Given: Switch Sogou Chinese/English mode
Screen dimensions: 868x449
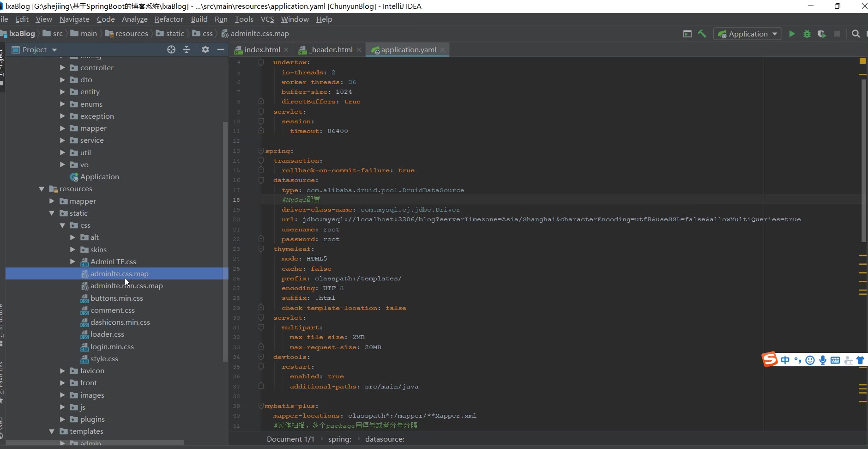Looking at the screenshot, I should point(785,360).
